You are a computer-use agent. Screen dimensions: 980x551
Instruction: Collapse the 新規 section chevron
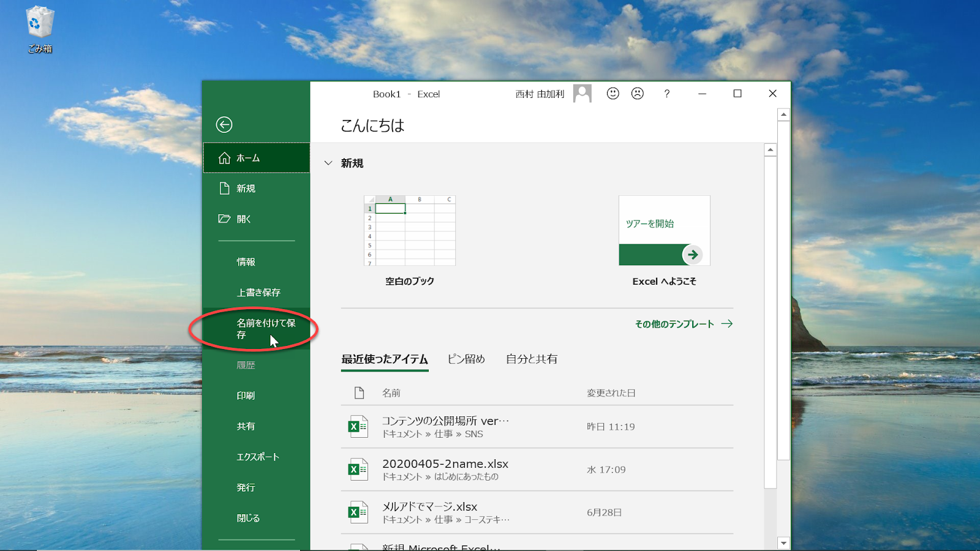point(328,163)
